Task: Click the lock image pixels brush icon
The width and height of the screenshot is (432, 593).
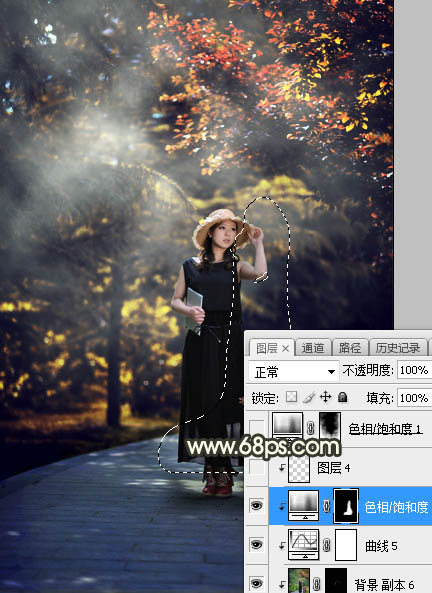Action: coord(309,397)
